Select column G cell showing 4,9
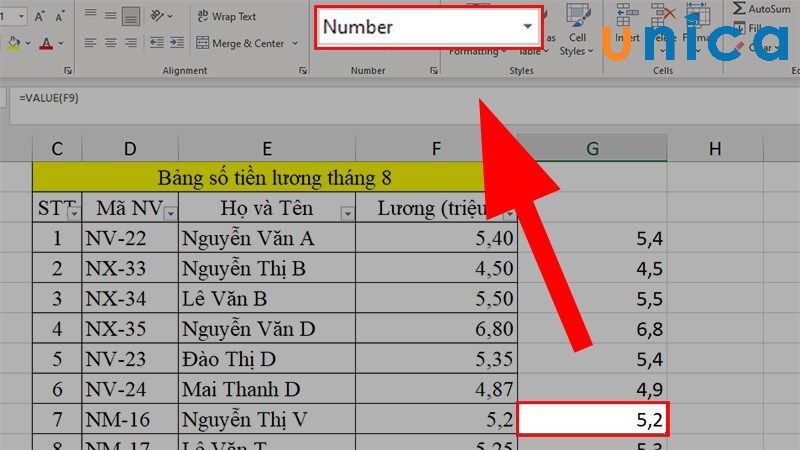This screenshot has width=800, height=450. tap(592, 389)
